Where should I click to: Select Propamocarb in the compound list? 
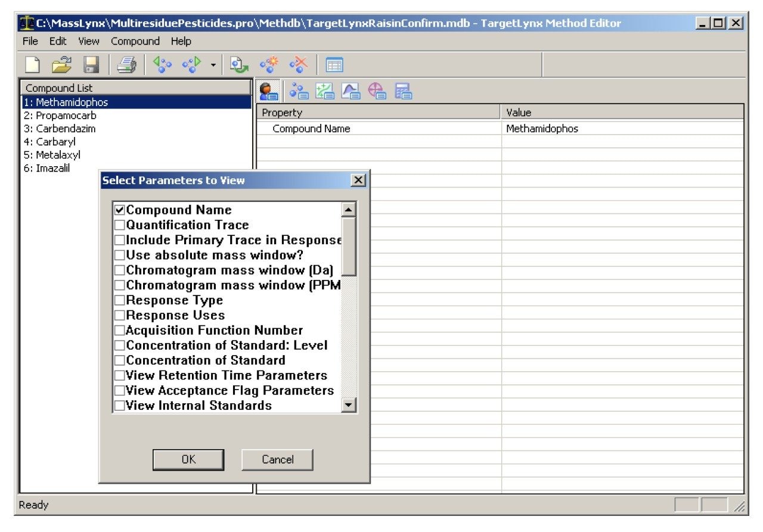(136, 116)
